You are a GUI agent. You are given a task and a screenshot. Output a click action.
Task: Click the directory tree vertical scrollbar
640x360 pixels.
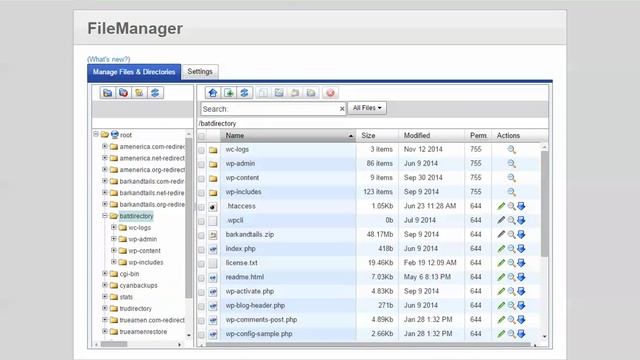pos(189,218)
